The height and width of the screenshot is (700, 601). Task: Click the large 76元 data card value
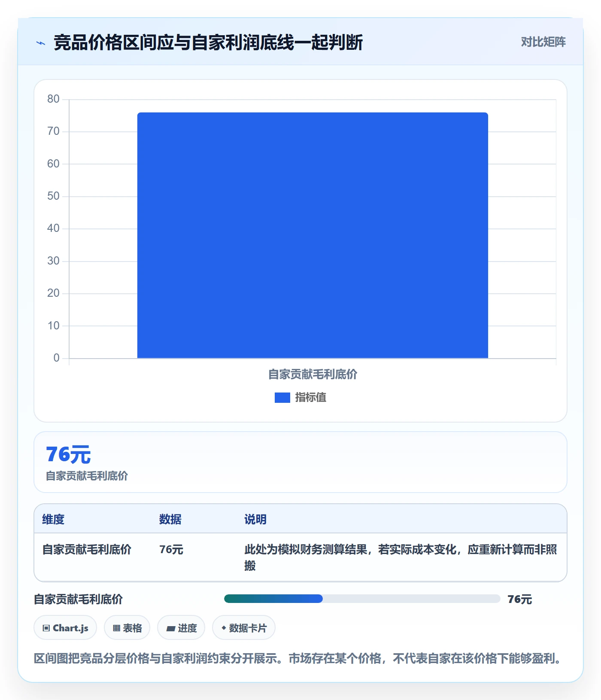click(x=68, y=455)
